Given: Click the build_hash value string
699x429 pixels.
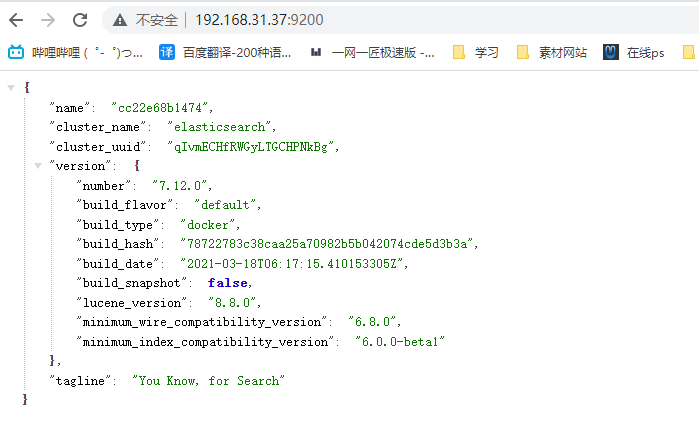Looking at the screenshot, I should [x=327, y=244].
